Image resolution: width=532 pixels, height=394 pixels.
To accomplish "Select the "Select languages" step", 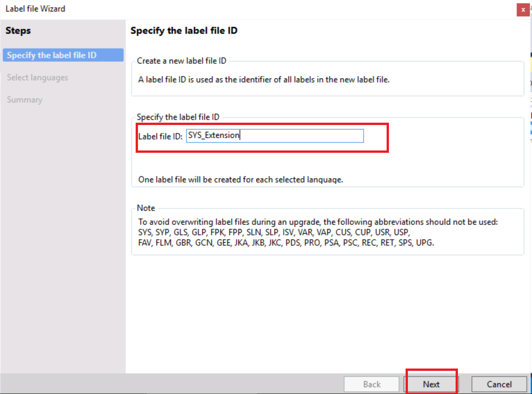I will [x=37, y=77].
